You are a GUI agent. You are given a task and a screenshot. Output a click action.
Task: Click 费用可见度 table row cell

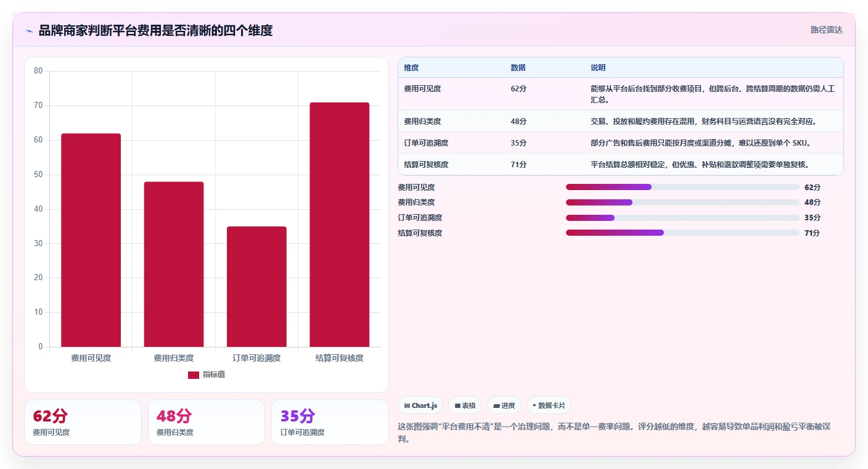422,89
